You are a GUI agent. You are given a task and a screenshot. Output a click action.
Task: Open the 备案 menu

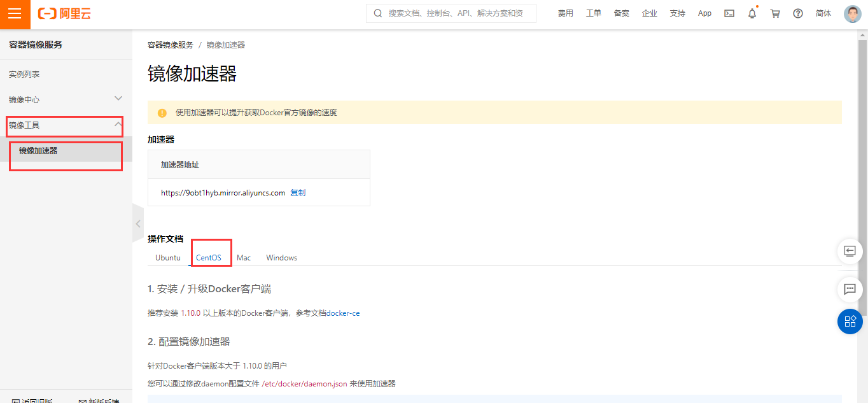pos(621,13)
